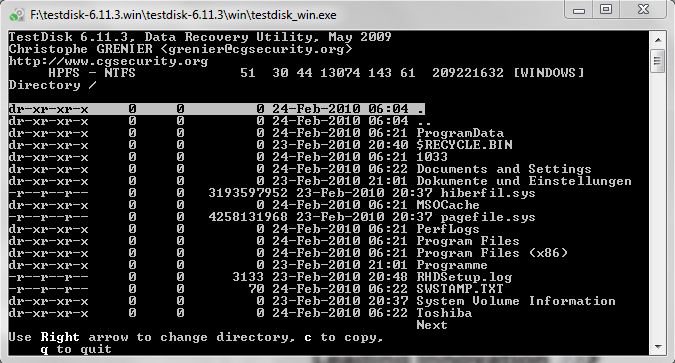Viewport: 675px width, 363px height.
Task: Maximize the testdisk_win.exe console window
Action: tap(606, 9)
